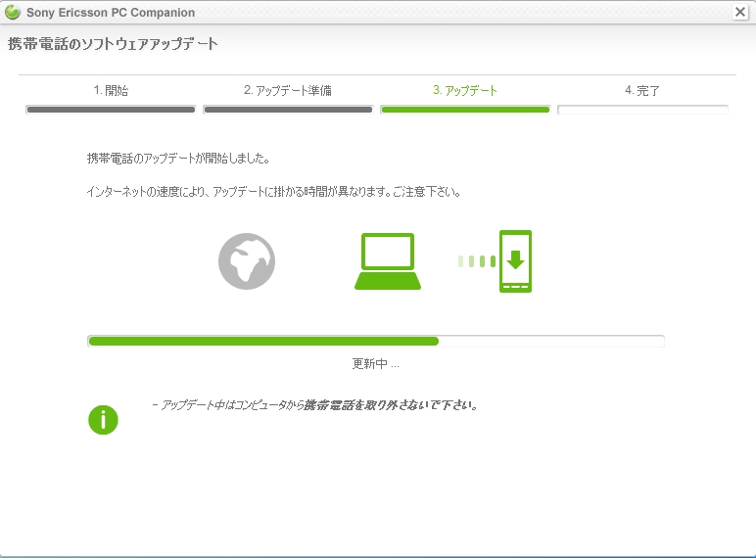Click the empty bar under 完了 step
The image size is (756, 558).
(642, 110)
